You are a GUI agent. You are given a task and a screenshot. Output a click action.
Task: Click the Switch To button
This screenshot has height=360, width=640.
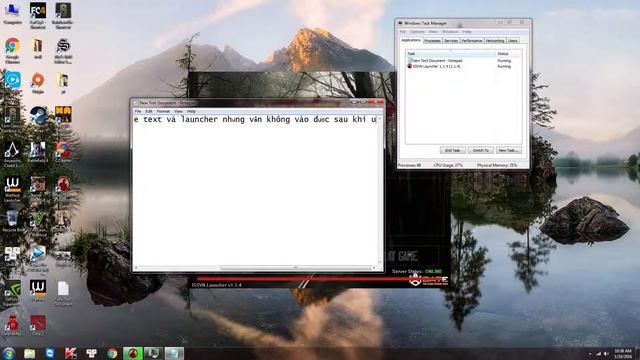[480, 150]
